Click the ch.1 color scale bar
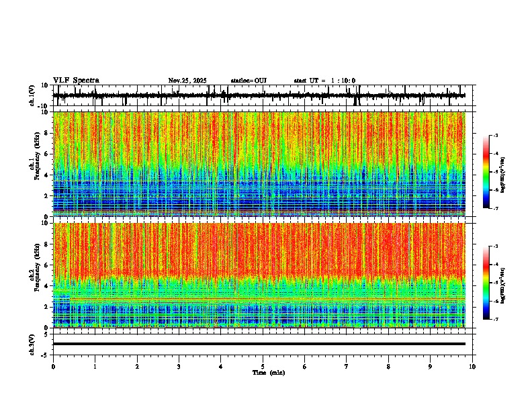The image size is (532, 411). (486, 172)
